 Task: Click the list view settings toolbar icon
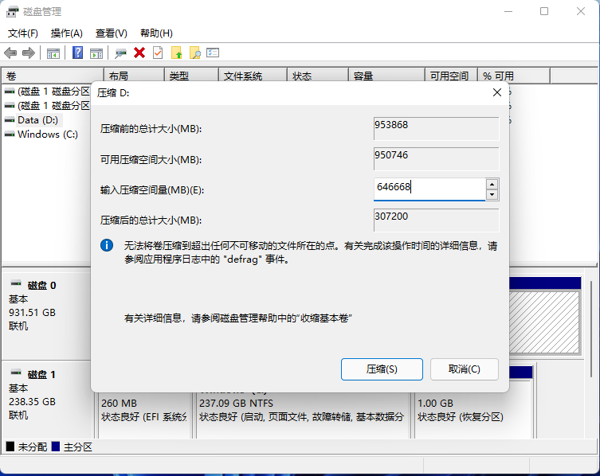pyautogui.click(x=213, y=52)
